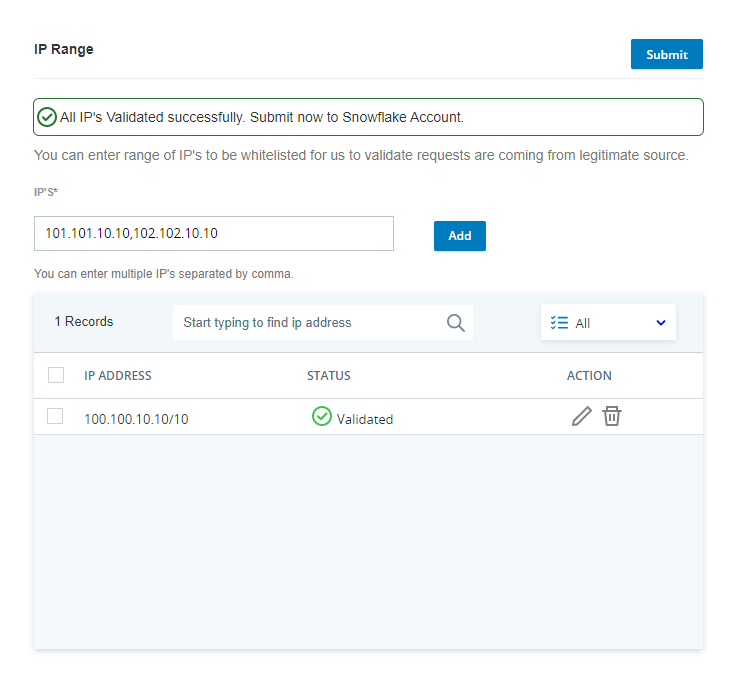Click the 1 Records count label
Screen dimensions: 733x673
pyautogui.click(x=84, y=322)
